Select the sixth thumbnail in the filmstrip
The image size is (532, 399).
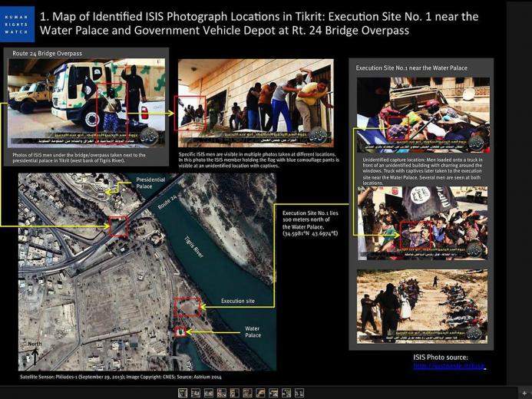pyautogui.click(x=247, y=393)
